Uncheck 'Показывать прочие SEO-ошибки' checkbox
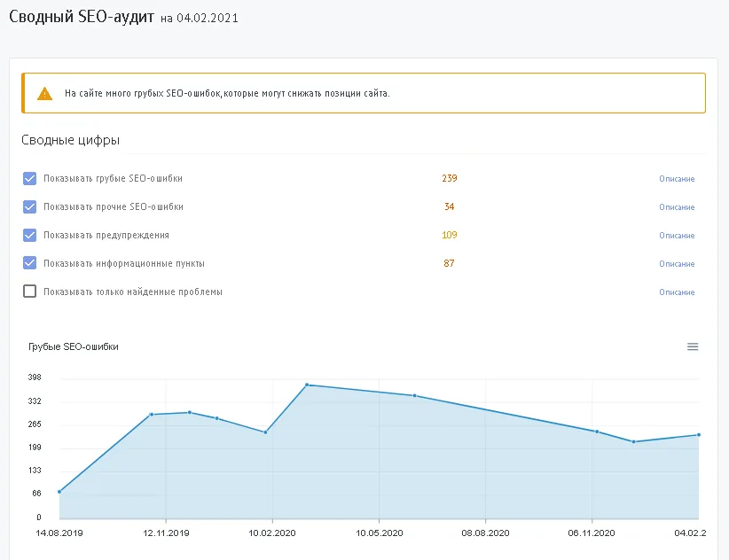 coord(30,206)
